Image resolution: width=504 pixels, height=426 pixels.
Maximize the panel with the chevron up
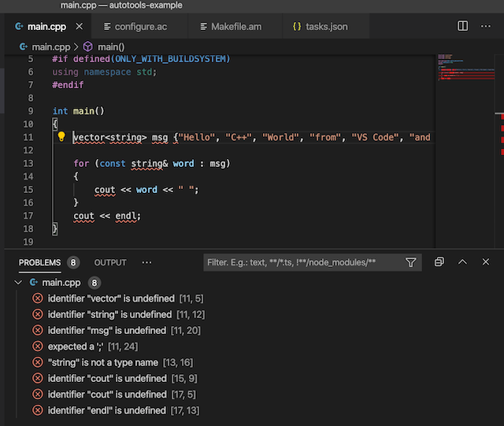tap(462, 262)
